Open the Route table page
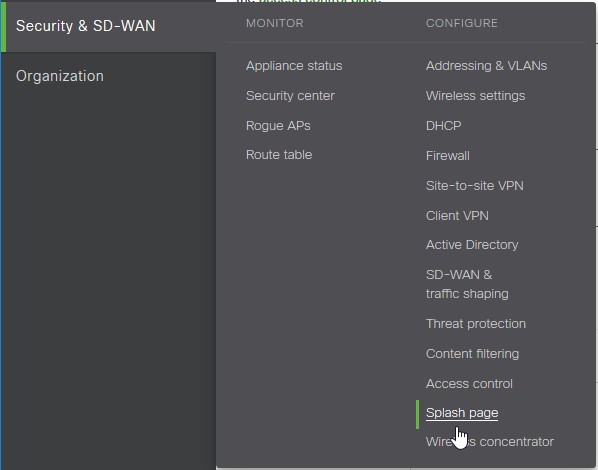 279,155
